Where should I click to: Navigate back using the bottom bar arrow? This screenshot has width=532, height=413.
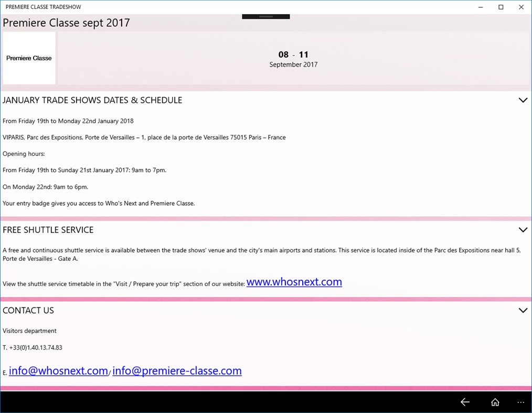(465, 402)
